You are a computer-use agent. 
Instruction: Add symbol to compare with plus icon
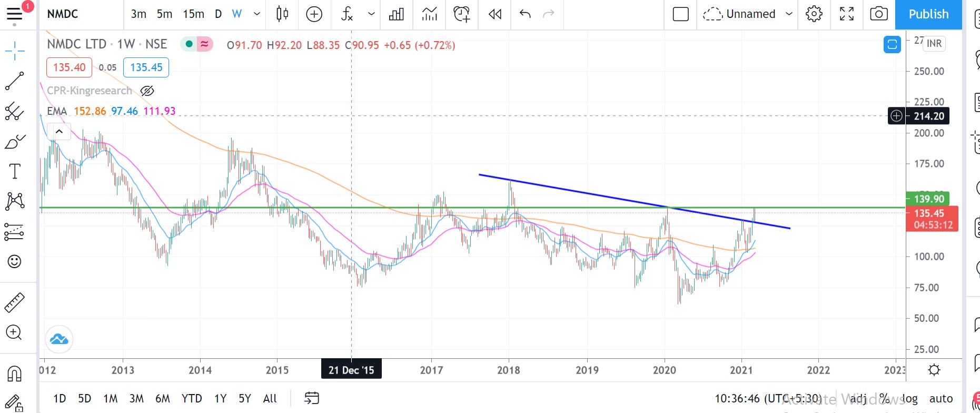click(314, 14)
